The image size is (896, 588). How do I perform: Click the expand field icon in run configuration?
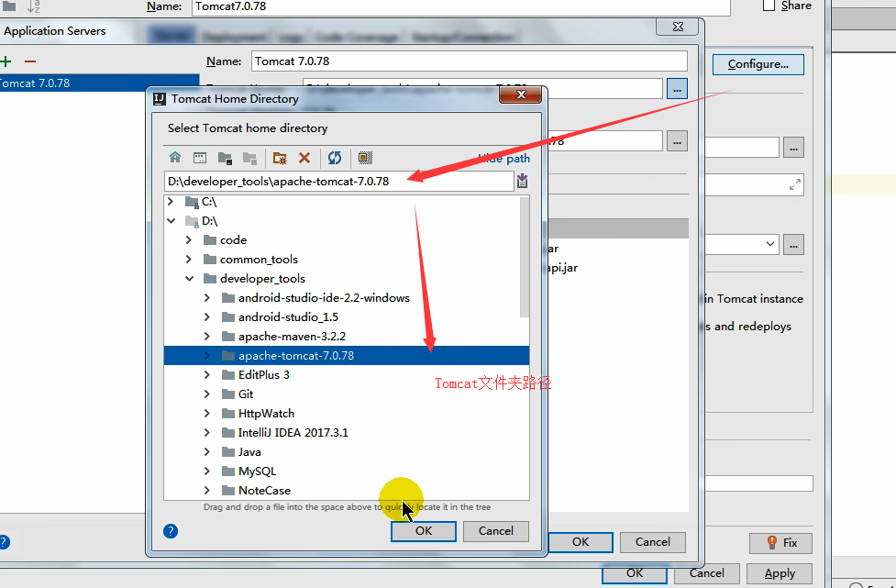(x=795, y=185)
